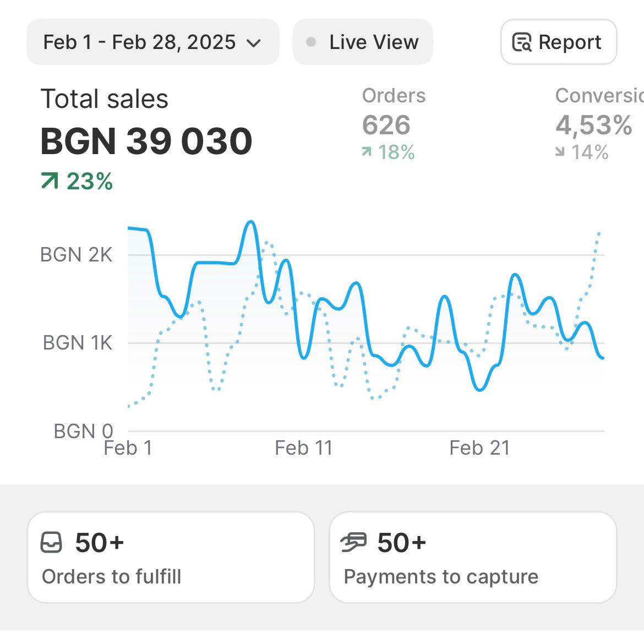Open the Report magnifier icon

[x=522, y=42]
